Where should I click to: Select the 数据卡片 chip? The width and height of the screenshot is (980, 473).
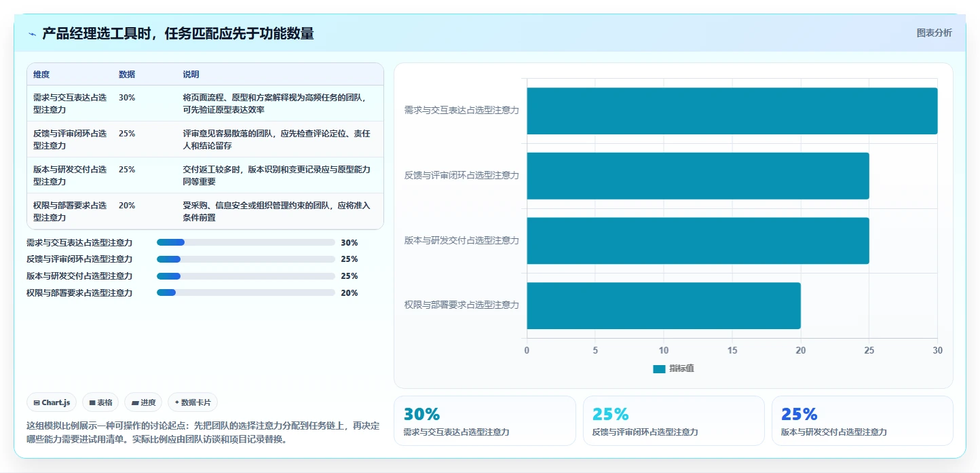[193, 402]
